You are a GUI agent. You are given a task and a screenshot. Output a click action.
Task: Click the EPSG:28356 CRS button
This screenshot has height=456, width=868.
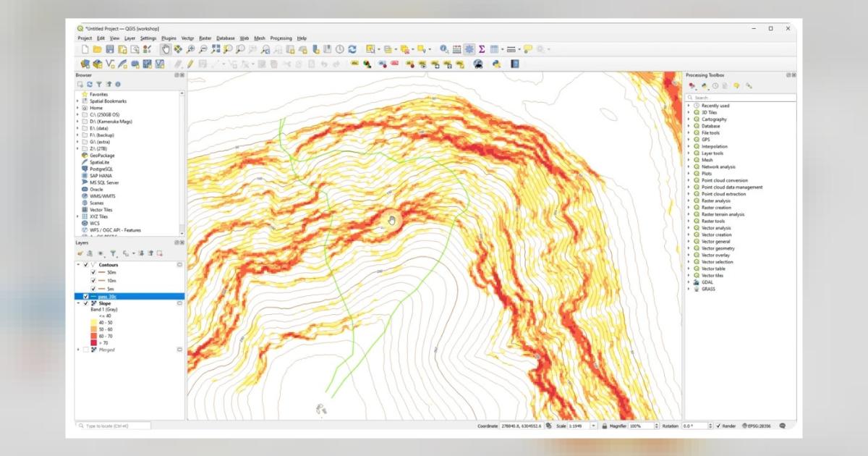tap(758, 426)
